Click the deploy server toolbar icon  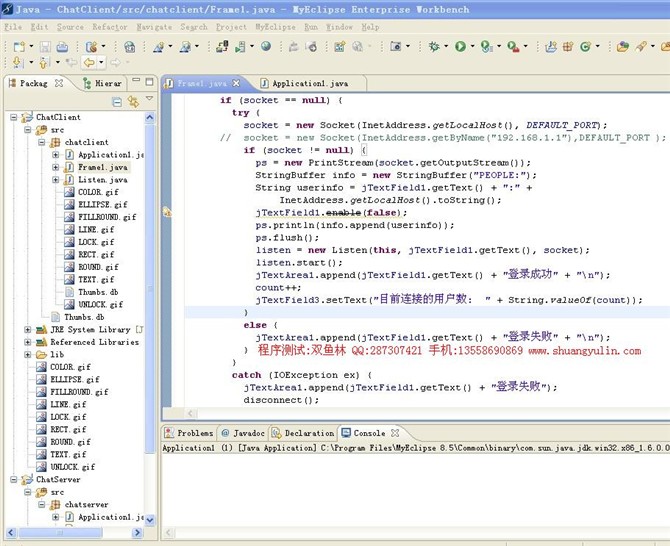pyautogui.click(x=221, y=46)
